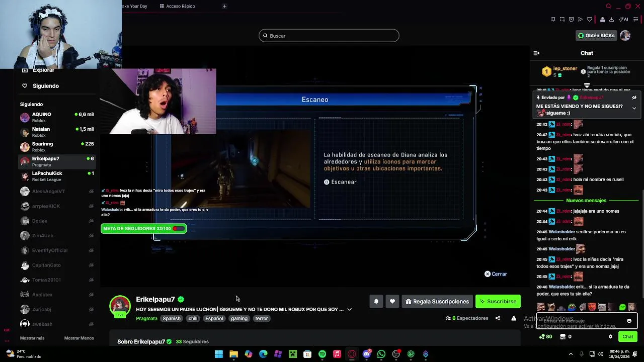Image resolution: width=644 pixels, height=362 pixels.
Task: Click Mostrar Menos in sidebar
Action: point(79,338)
